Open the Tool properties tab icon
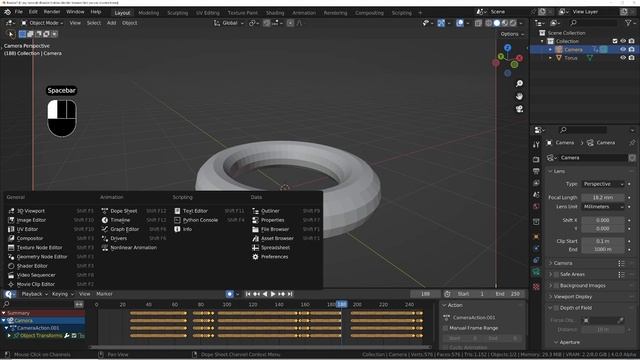Viewport: 640px width, 360px height. point(536,144)
